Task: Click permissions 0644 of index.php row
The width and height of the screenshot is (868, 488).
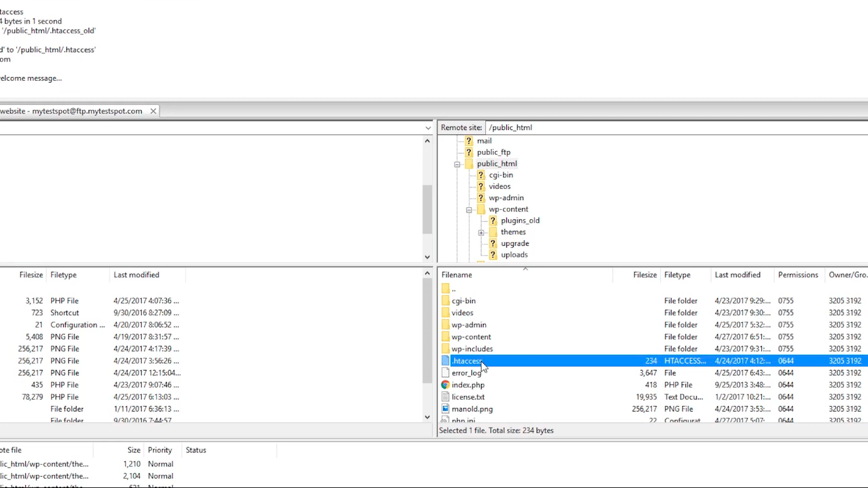Action: point(786,385)
